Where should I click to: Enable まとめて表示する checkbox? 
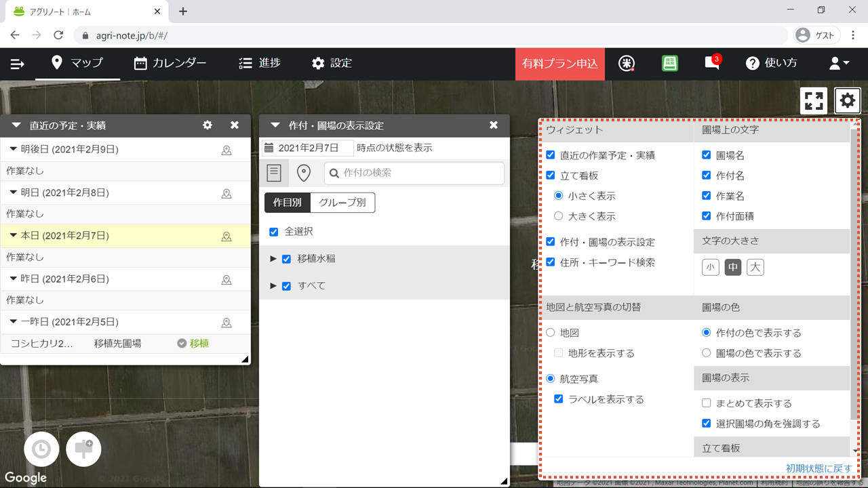pos(706,403)
